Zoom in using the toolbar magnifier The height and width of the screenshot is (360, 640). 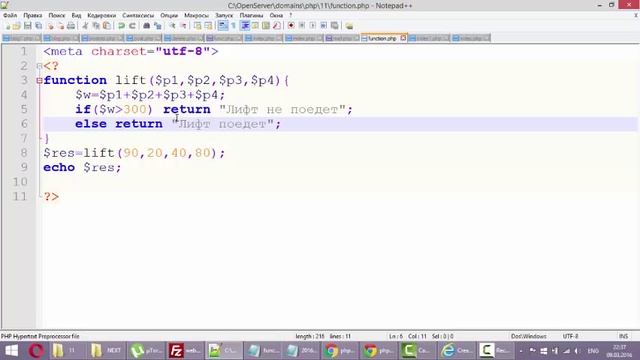[172, 26]
